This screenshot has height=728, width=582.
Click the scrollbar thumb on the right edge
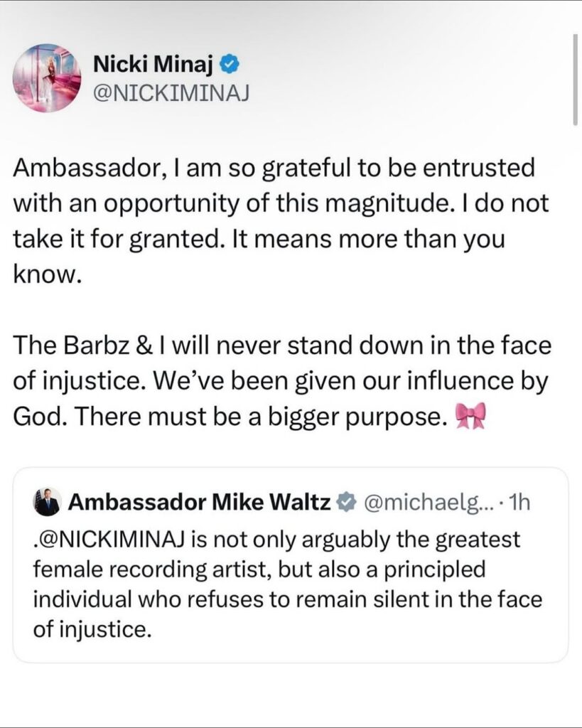[575, 78]
